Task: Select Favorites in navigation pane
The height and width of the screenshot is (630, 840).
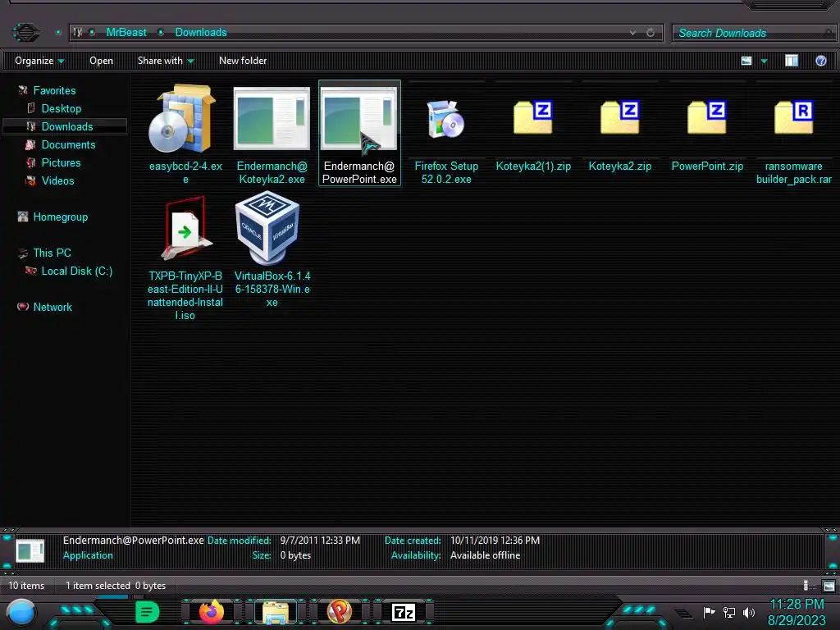Action: click(54, 90)
